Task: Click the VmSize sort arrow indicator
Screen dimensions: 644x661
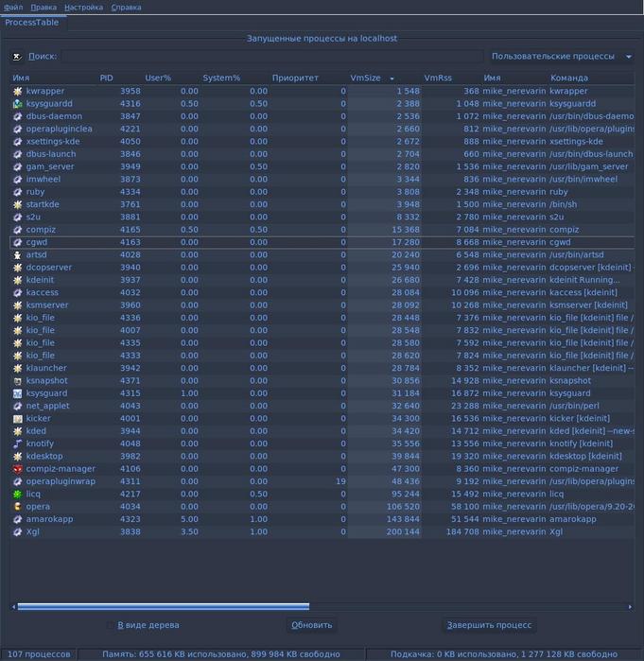Action: coord(392,78)
